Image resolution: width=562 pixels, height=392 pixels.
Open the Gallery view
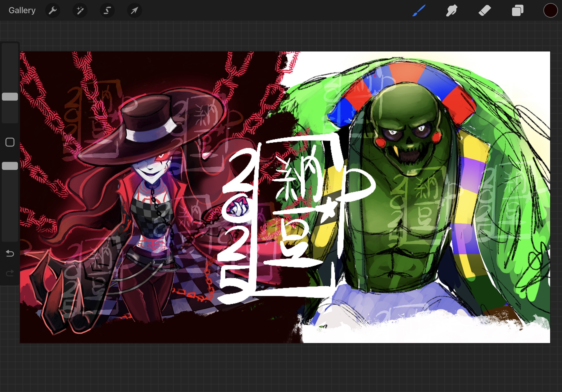pyautogui.click(x=22, y=10)
